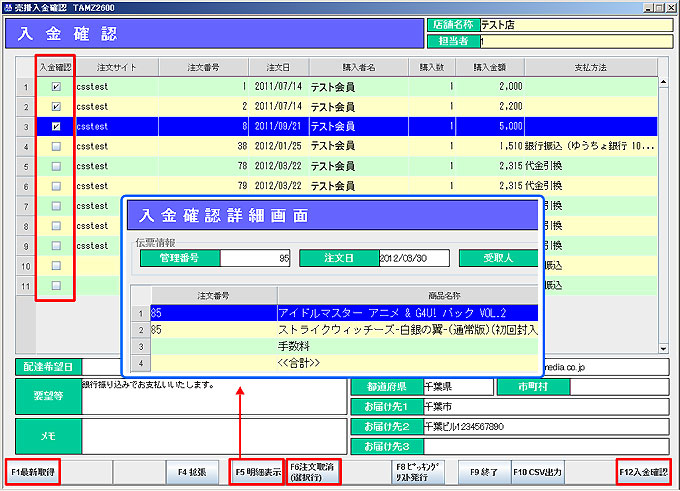This screenshot has height=491, width=680.
Task: Click F8 ピッキングリスト発行 button
Action: (x=418, y=472)
